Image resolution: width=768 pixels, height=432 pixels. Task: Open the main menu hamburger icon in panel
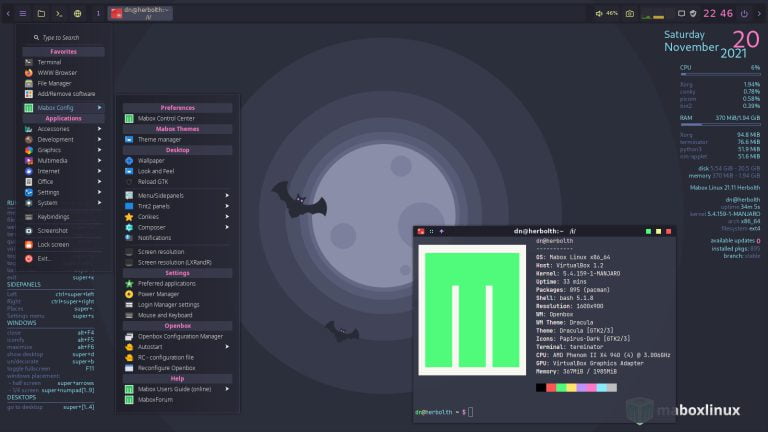23,13
